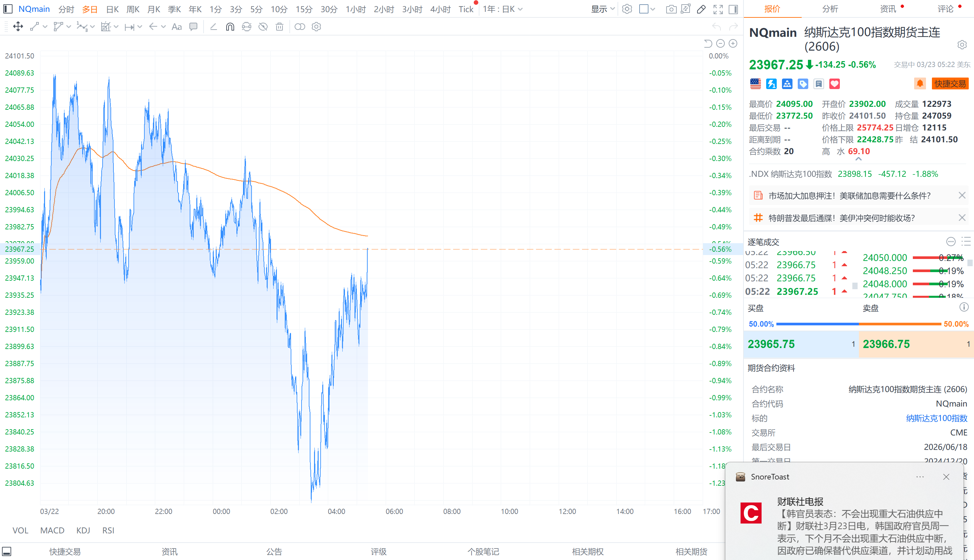The height and width of the screenshot is (560, 974).
Task: Toggle the right side panel layout icon
Action: pos(734,9)
